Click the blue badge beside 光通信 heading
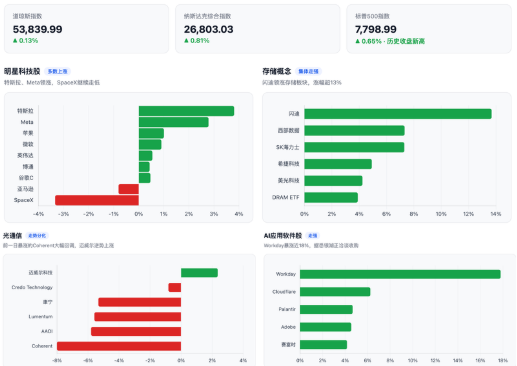Screen dimensions: 517x366 pyautogui.click(x=37, y=236)
